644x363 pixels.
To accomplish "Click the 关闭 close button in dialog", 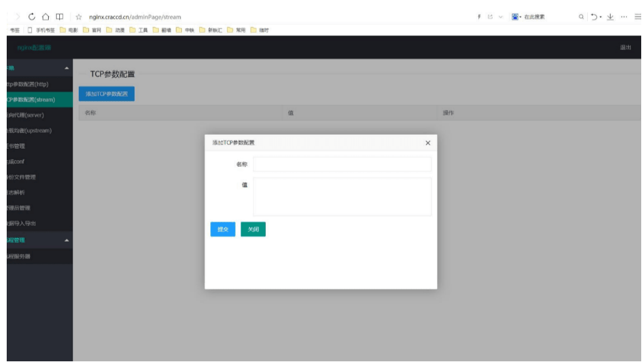I will (253, 229).
